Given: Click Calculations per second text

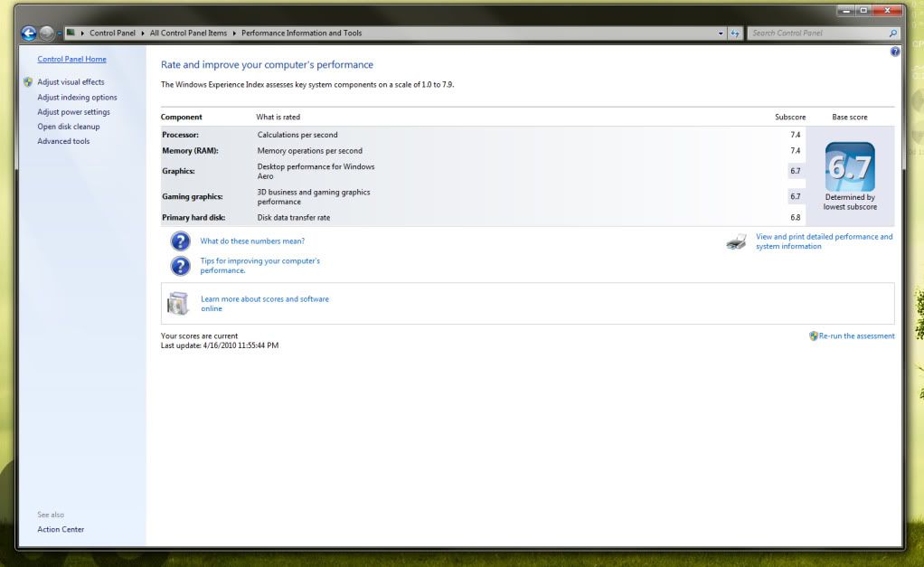Looking at the screenshot, I should [297, 135].
